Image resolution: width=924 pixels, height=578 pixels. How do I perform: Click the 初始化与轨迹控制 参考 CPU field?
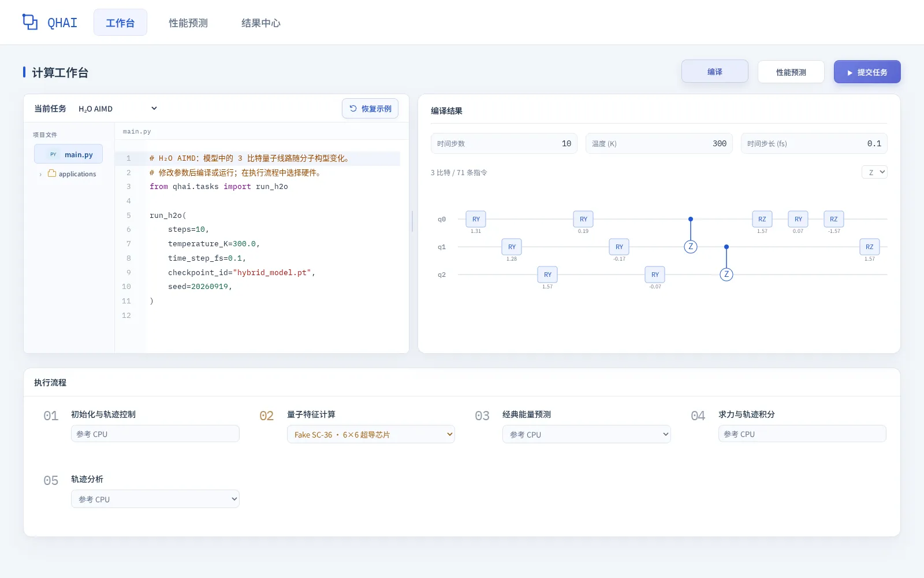point(155,434)
